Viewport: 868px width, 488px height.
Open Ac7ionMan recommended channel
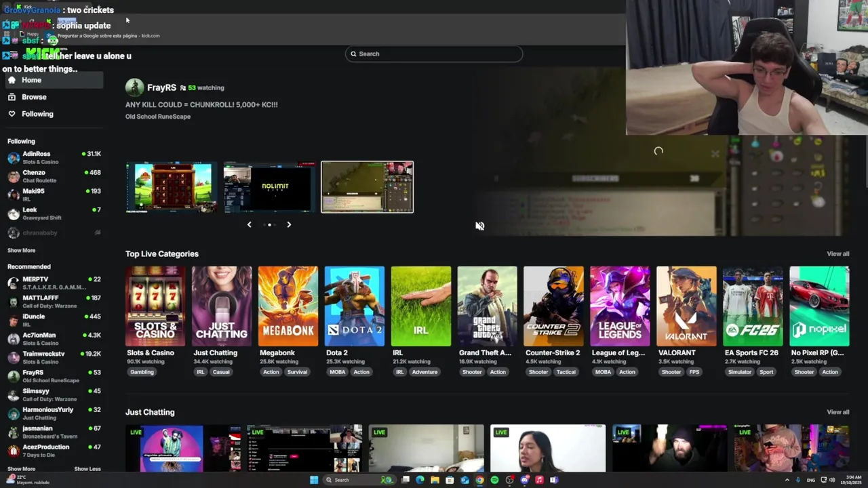coord(54,339)
